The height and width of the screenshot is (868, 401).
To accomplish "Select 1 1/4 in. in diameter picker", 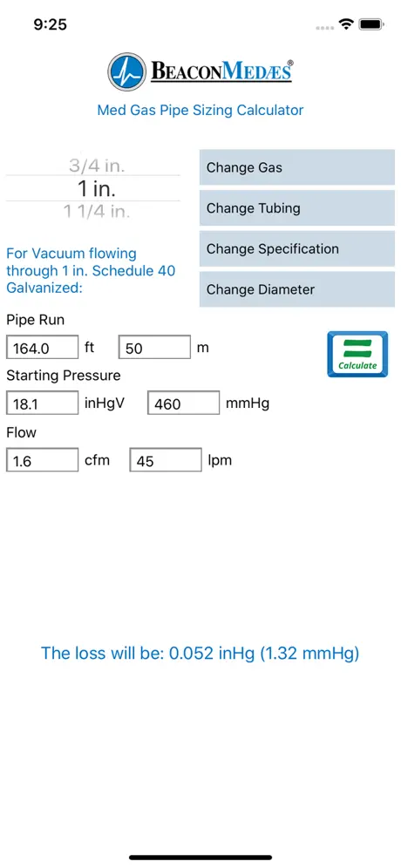I will 97,212.
